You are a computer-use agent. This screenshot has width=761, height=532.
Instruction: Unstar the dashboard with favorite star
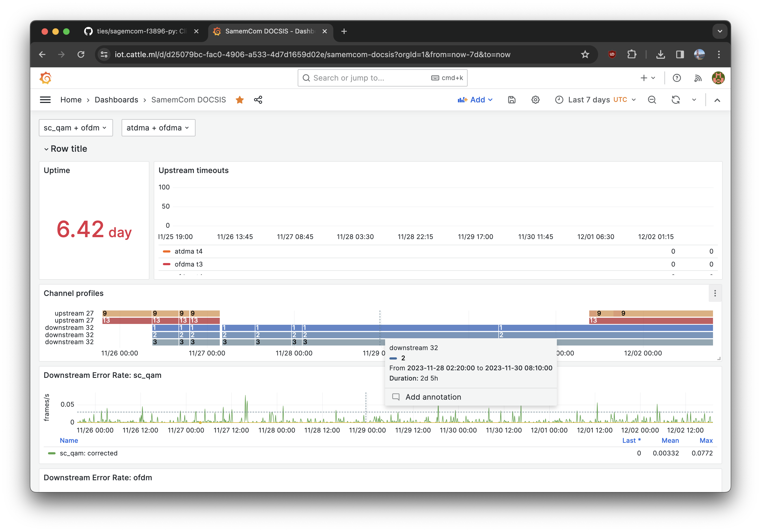(x=240, y=100)
